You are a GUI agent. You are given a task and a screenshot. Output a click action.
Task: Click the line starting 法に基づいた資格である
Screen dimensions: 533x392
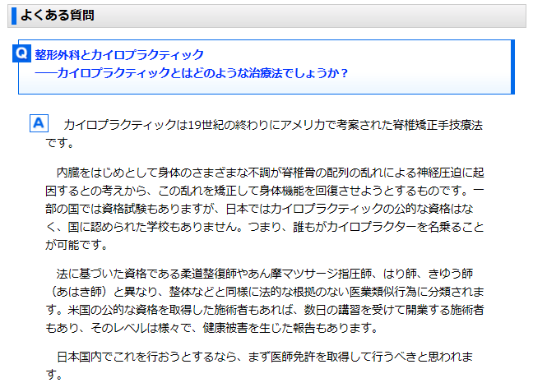(265, 274)
